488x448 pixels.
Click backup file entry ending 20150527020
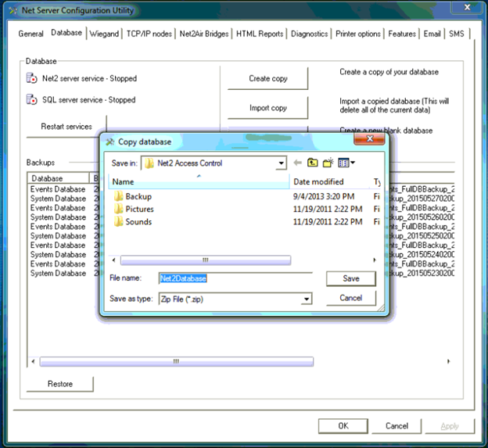(x=422, y=199)
